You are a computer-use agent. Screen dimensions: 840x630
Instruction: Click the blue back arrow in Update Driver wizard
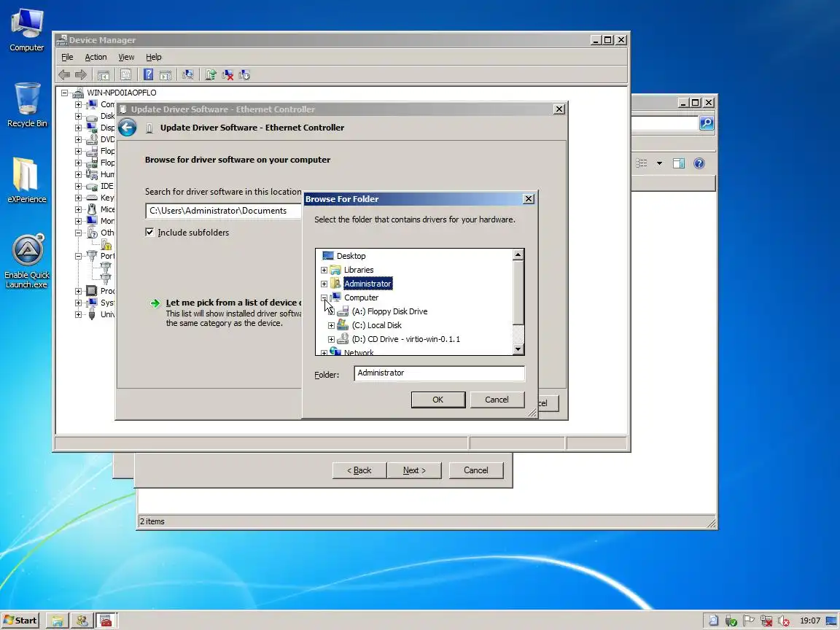pyautogui.click(x=128, y=128)
